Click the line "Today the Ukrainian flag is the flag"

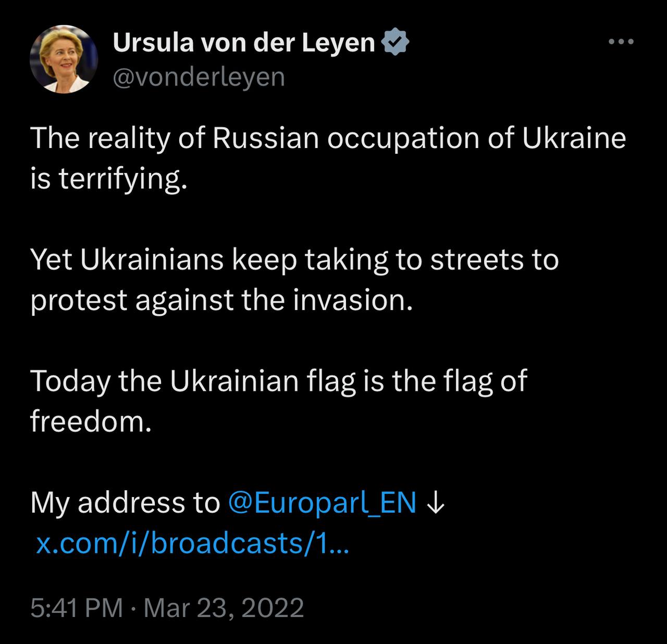pyautogui.click(x=279, y=381)
